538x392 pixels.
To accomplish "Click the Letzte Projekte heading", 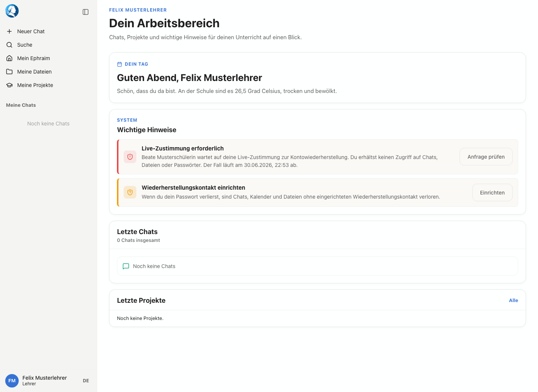I will click(x=141, y=301).
